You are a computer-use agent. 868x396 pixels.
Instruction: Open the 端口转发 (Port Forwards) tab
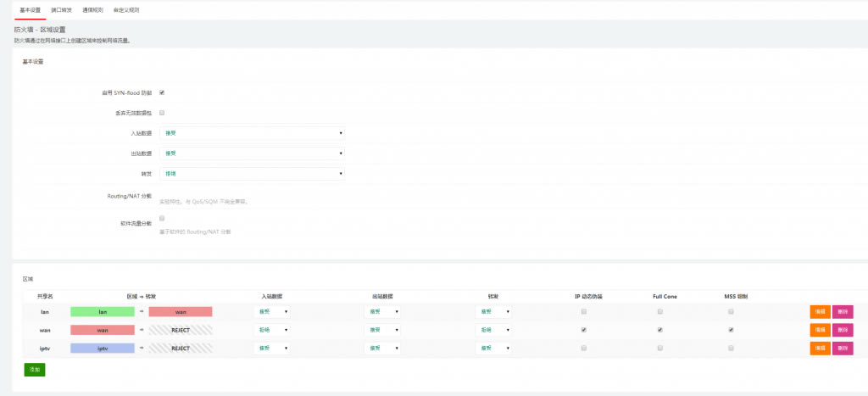tap(62, 10)
